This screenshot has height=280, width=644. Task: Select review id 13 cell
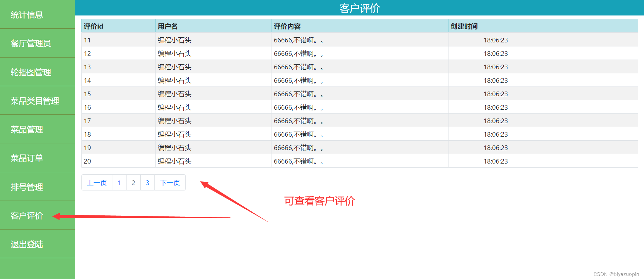click(x=118, y=67)
